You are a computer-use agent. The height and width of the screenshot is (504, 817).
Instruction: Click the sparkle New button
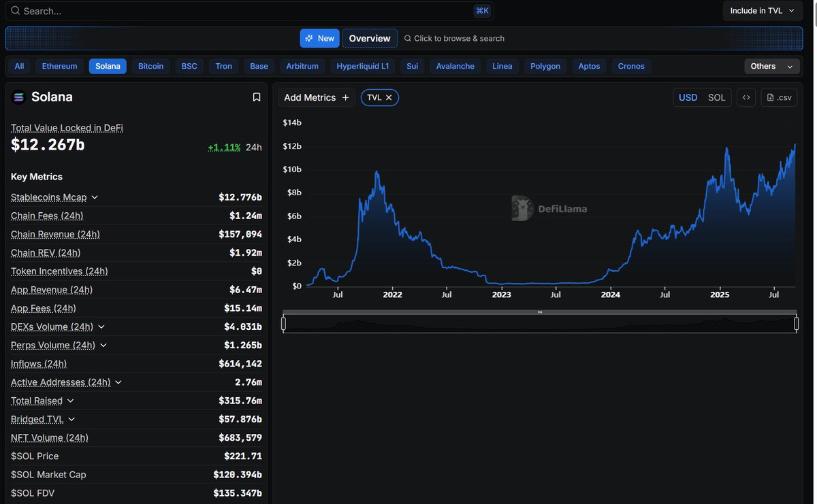319,38
